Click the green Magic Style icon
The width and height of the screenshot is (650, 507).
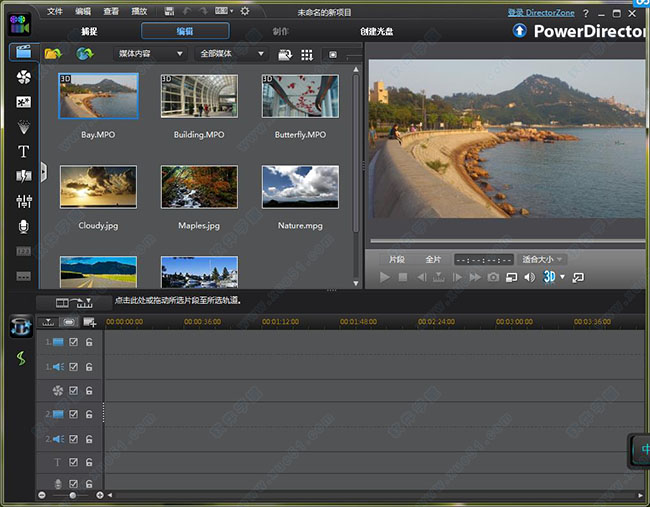pos(21,358)
